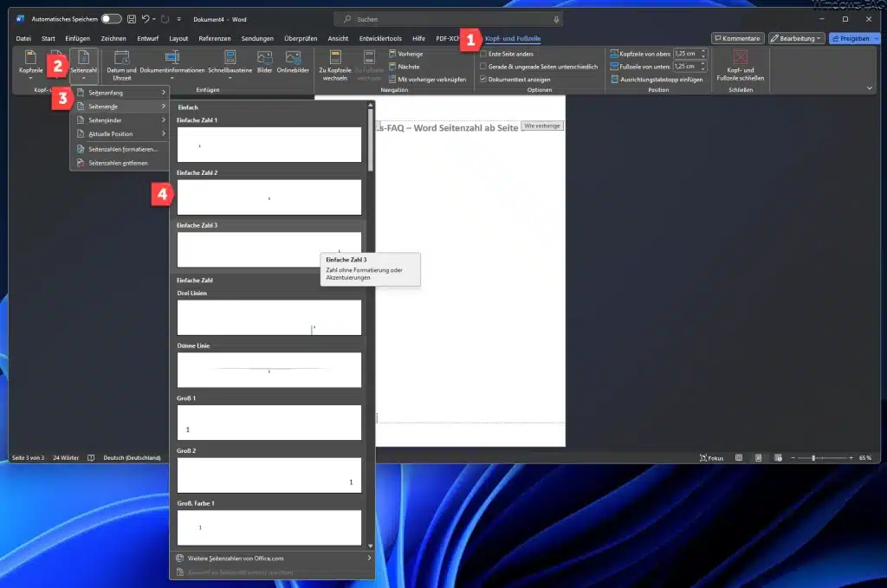This screenshot has width=887, height=588.
Task: Open Schnellbausteine quick parts
Action: (x=230, y=65)
